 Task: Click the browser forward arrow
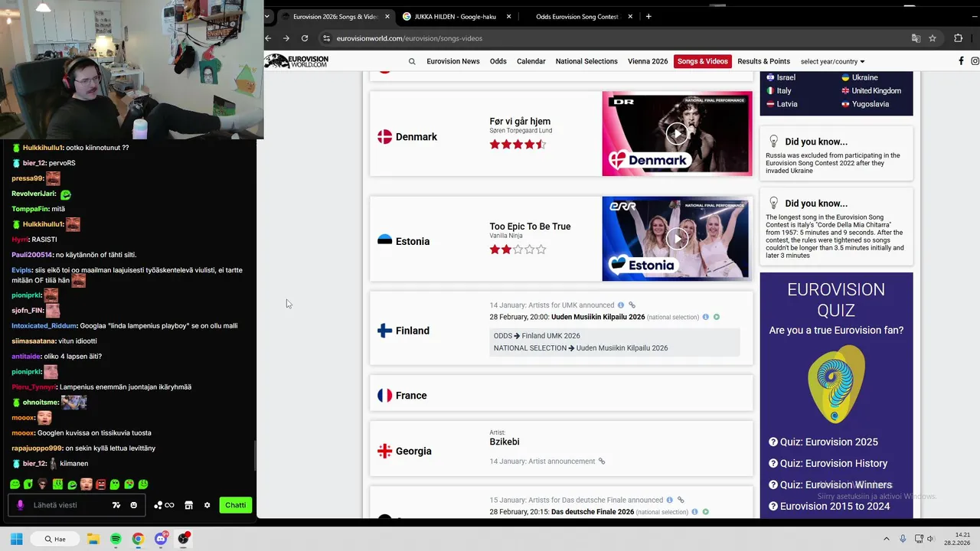[x=286, y=38]
